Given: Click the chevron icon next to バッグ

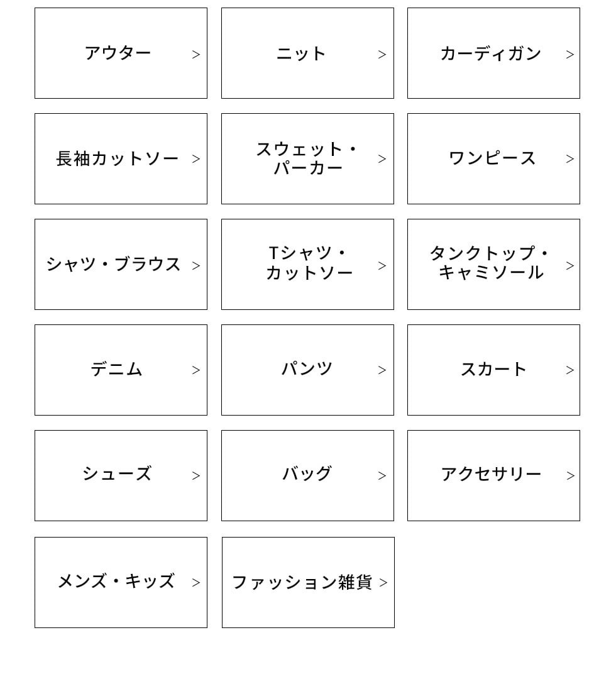Looking at the screenshot, I should click(382, 476).
